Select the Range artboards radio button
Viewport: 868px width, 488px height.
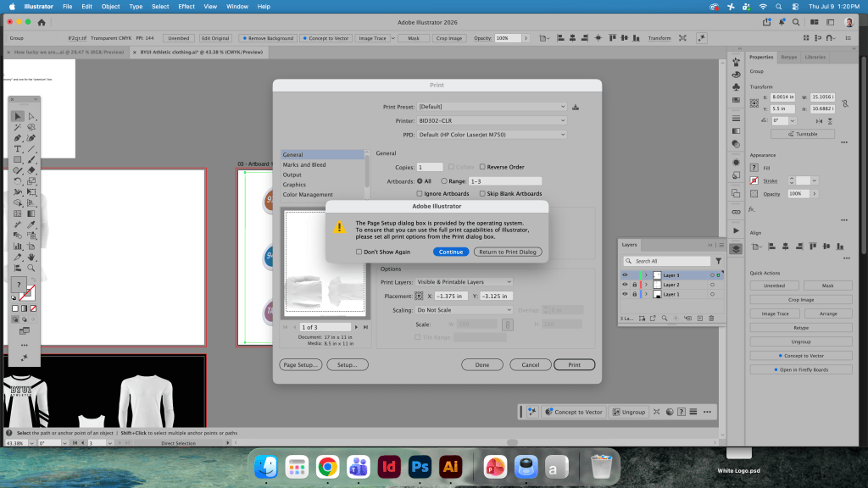444,181
